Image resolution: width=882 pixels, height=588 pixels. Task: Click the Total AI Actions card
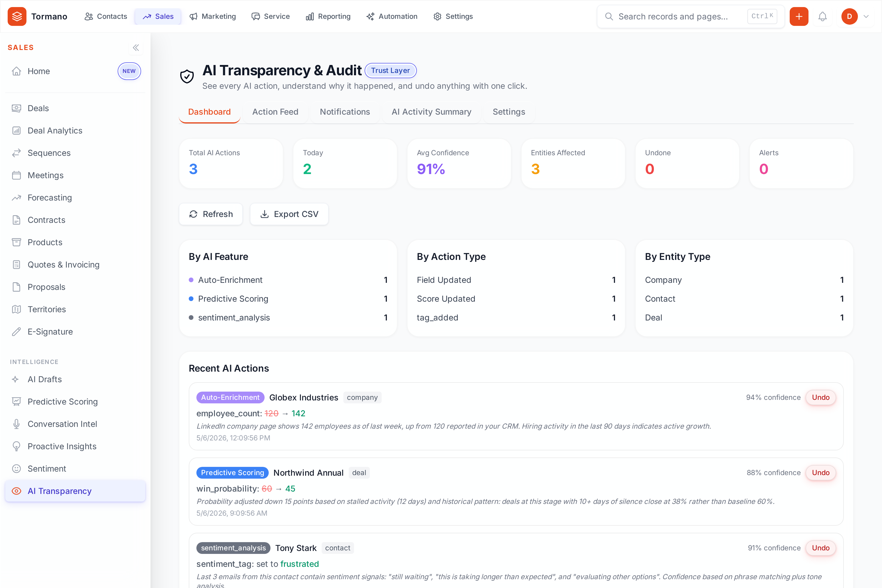[231, 163]
